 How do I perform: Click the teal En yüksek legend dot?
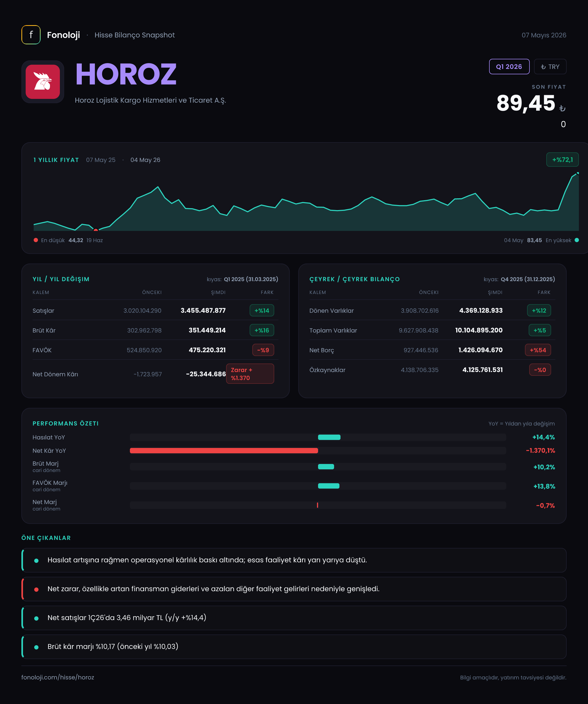(x=577, y=240)
